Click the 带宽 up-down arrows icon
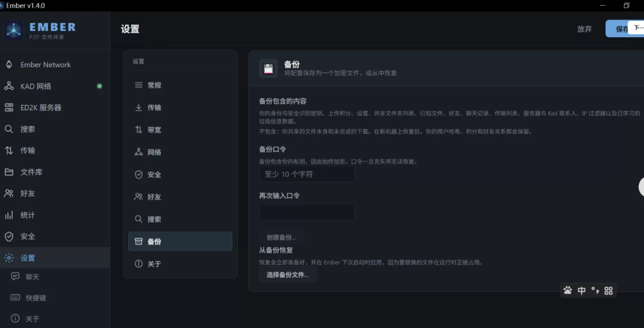This screenshot has width=644, height=328. click(139, 130)
